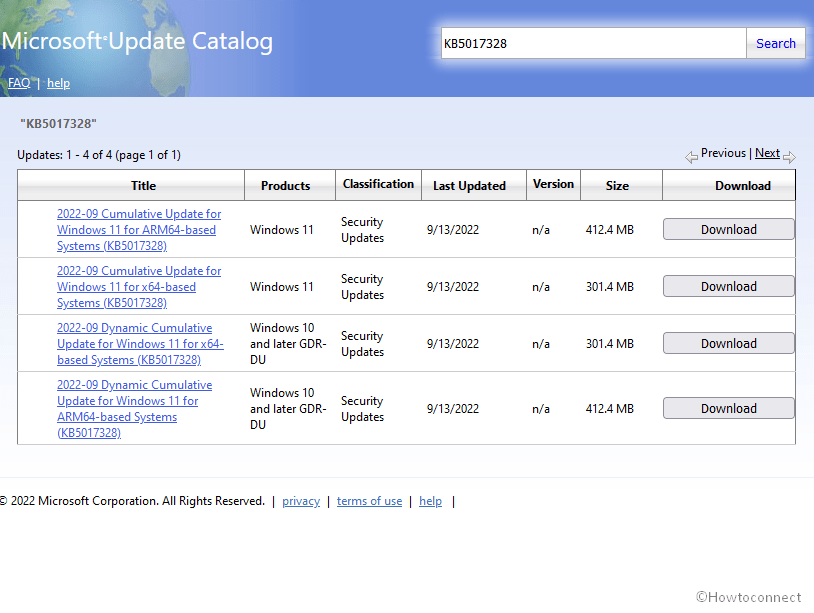Sort results by Size column
This screenshot has height=613, width=814.
point(617,185)
